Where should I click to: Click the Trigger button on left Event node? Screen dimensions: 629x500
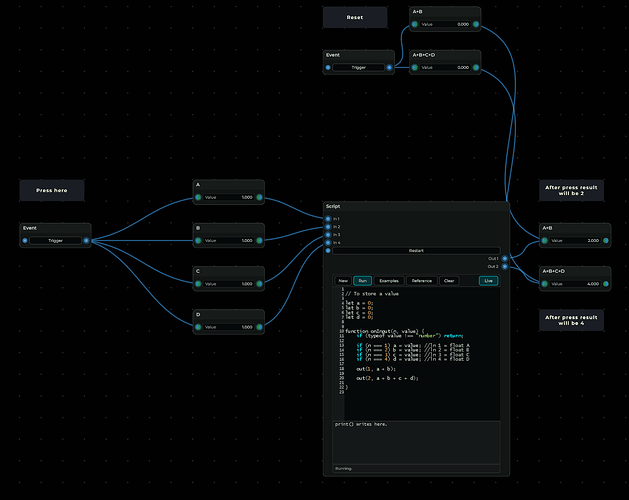[x=55, y=241]
